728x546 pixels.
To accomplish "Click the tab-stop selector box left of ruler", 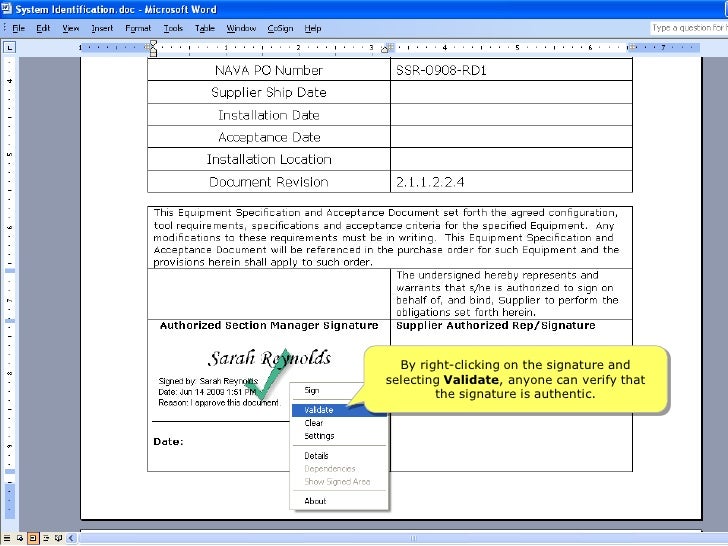I will point(9,47).
